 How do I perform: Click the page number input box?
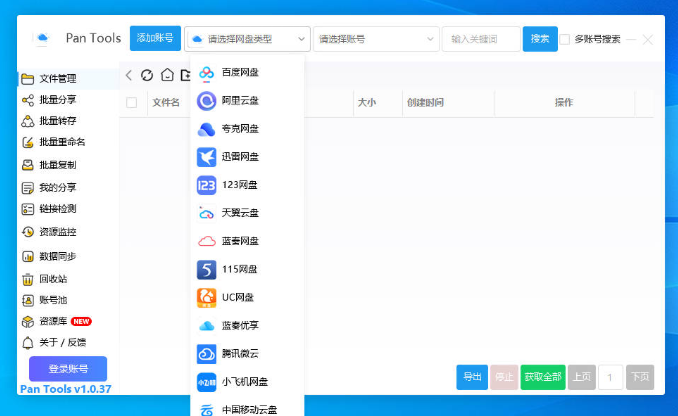coord(610,378)
